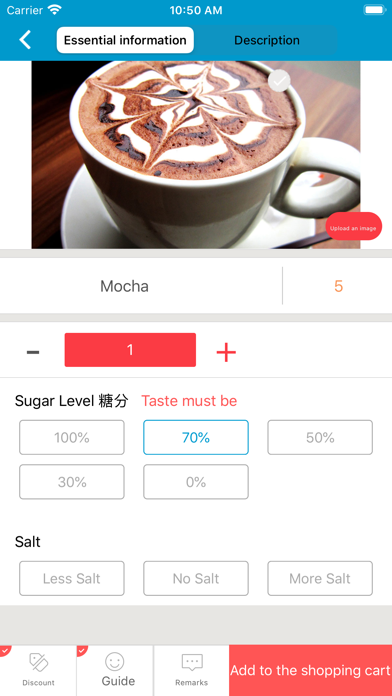Open the Remarks chat bubble icon
The height and width of the screenshot is (696, 392).
tap(192, 663)
